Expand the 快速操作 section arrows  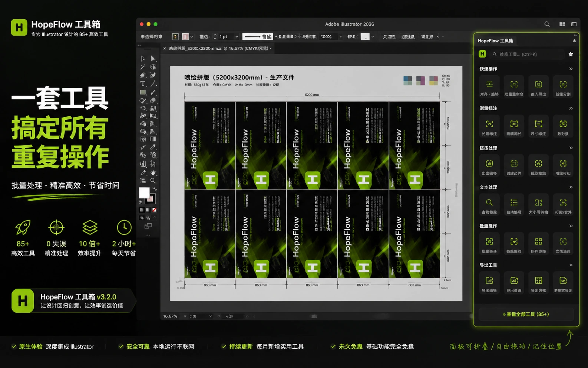(x=571, y=69)
